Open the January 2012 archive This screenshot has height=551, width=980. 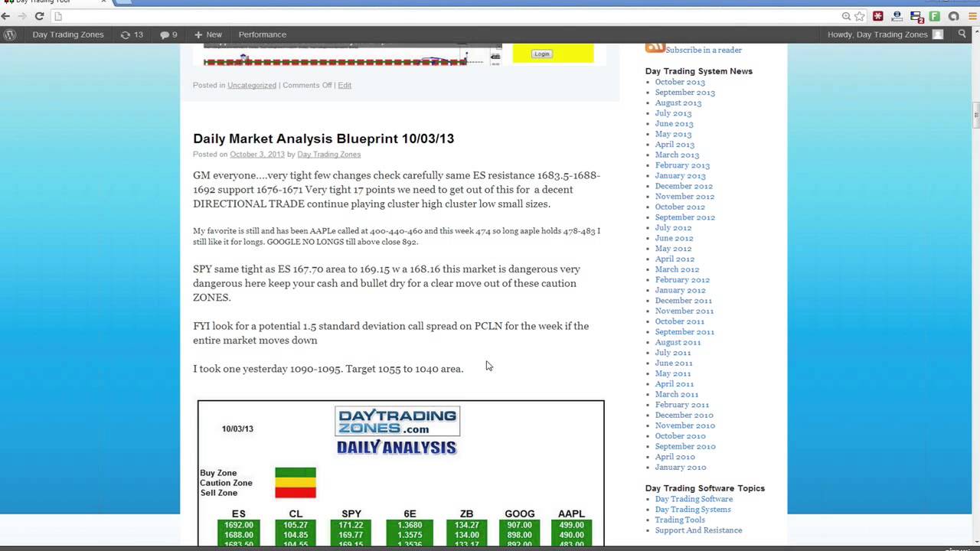(680, 290)
